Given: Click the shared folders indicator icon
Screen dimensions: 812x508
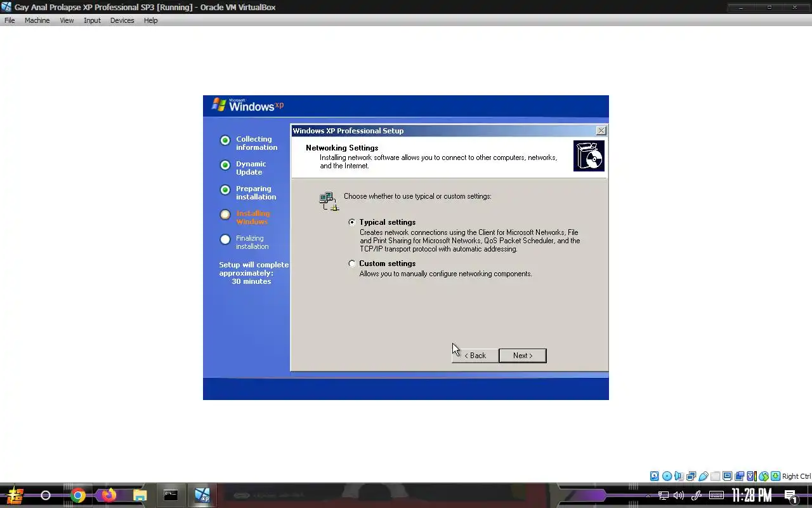Looking at the screenshot, I should pyautogui.click(x=716, y=476).
